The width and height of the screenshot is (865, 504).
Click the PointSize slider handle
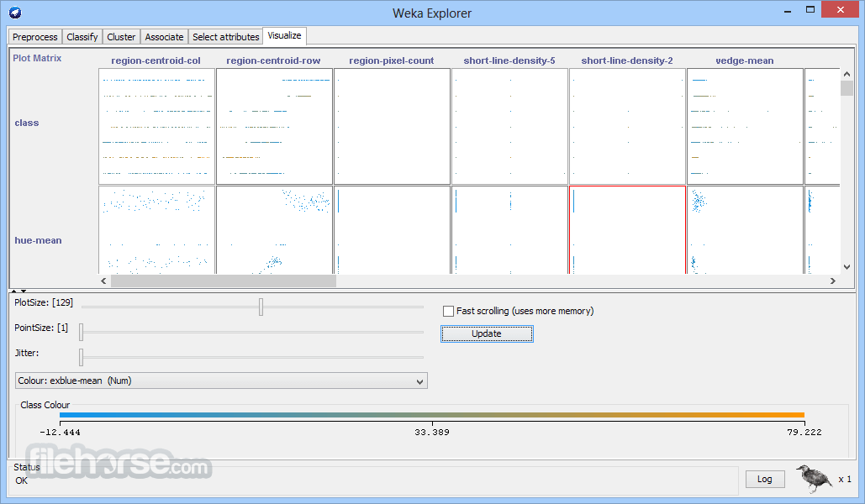pyautogui.click(x=81, y=332)
